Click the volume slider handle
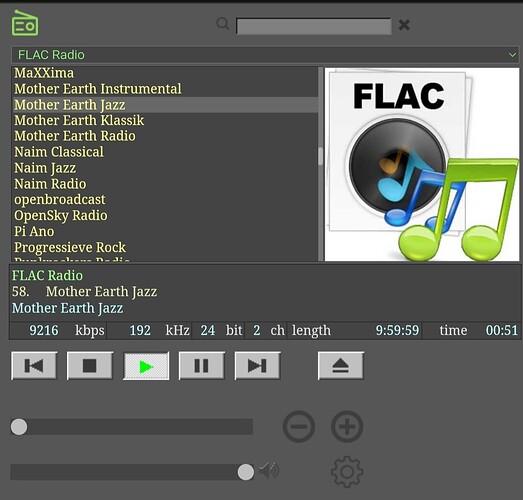Viewport: 523px width, 500px height. [x=246, y=472]
